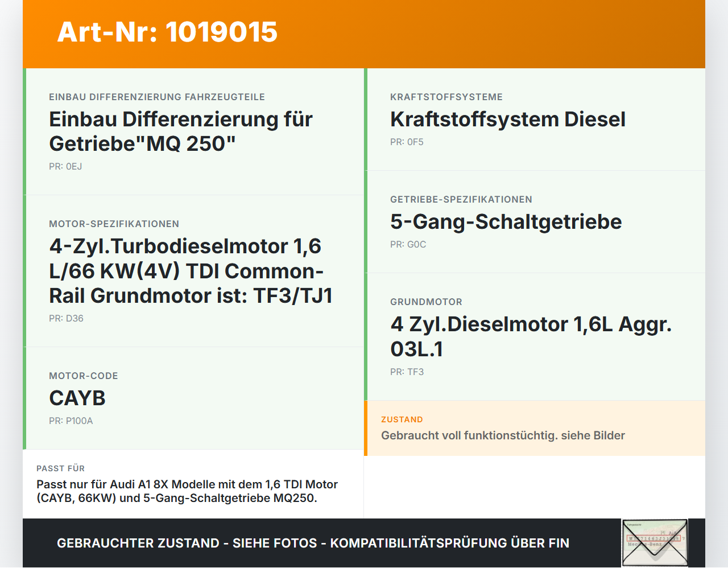Click the green stripe beside Kraftstoffsystem Diesel
728x568 pixels.
click(366, 119)
